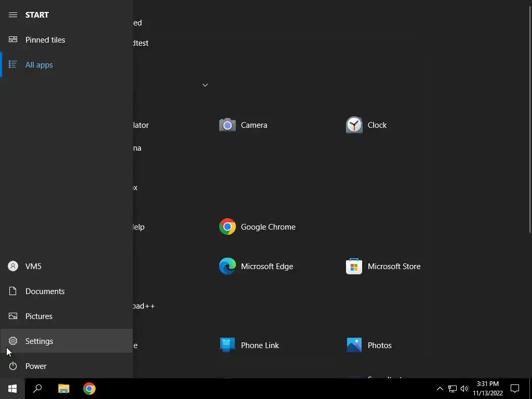This screenshot has width=532, height=399.
Task: Open the Photos app
Action: pyautogui.click(x=369, y=345)
